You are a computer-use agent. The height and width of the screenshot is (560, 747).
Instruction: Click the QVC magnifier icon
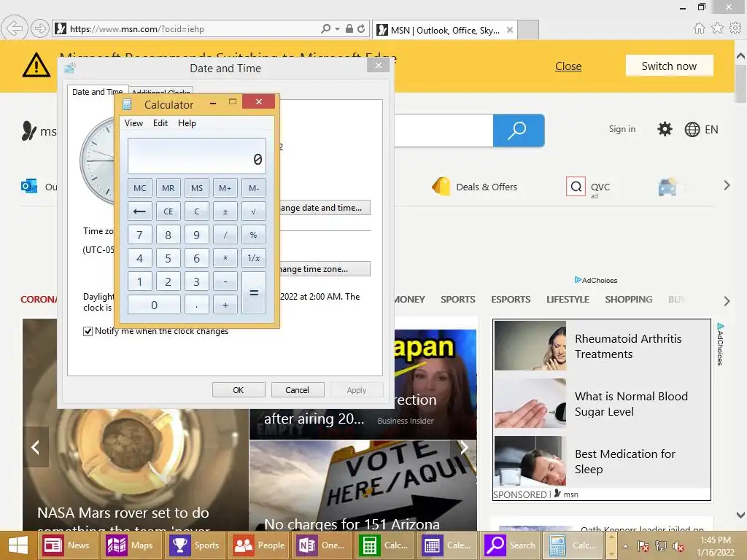[576, 186]
